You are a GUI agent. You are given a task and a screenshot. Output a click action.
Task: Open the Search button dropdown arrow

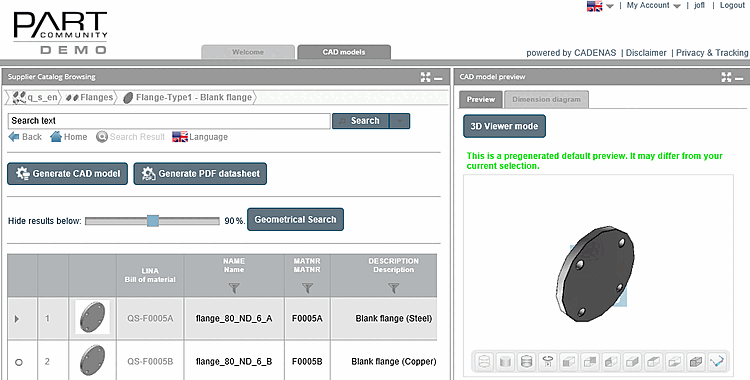coord(400,121)
